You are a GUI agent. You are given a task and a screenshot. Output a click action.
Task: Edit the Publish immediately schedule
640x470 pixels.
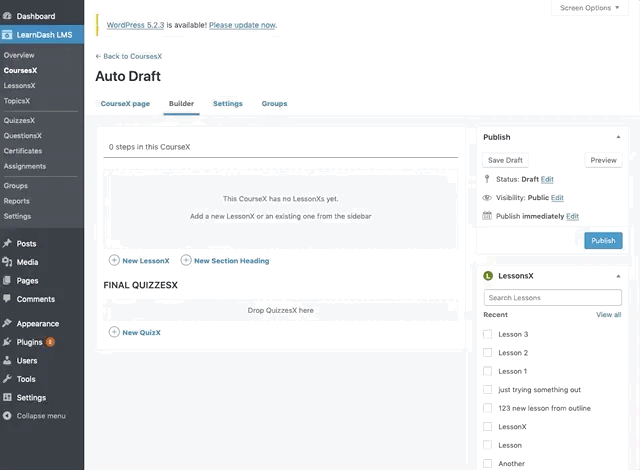[x=572, y=216]
